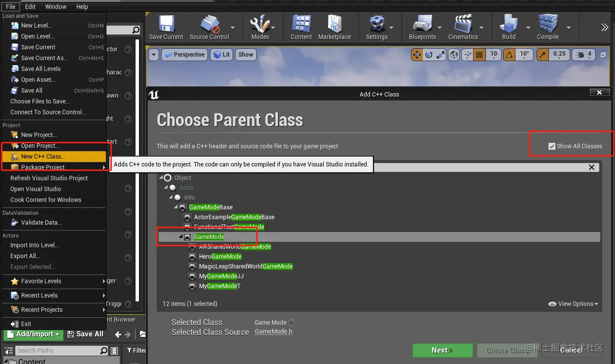This screenshot has height=364, width=615.
Task: Open scale snap 0.25 dropdown
Action: click(559, 54)
